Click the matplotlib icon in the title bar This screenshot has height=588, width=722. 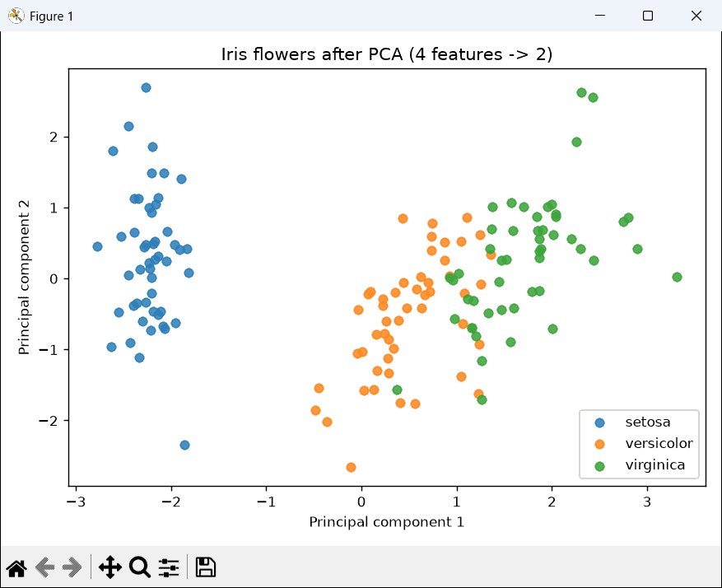16,16
